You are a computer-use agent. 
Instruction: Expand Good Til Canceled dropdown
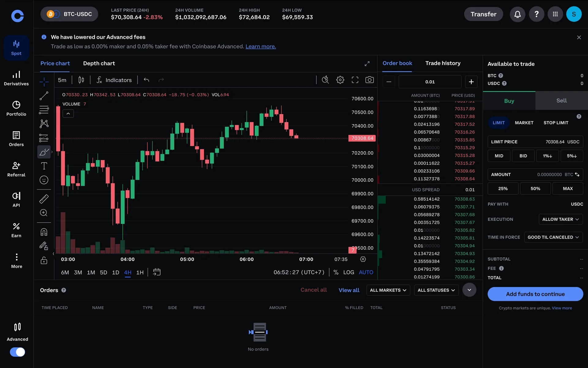tap(553, 237)
